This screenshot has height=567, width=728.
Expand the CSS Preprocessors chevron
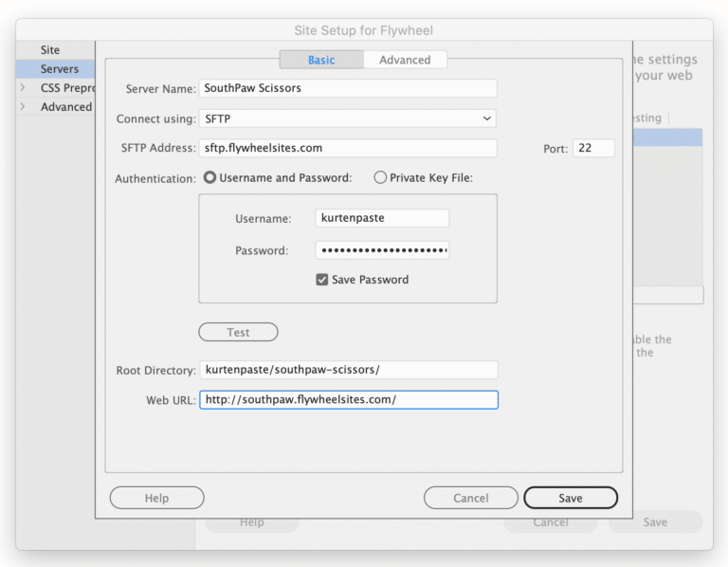pos(23,88)
